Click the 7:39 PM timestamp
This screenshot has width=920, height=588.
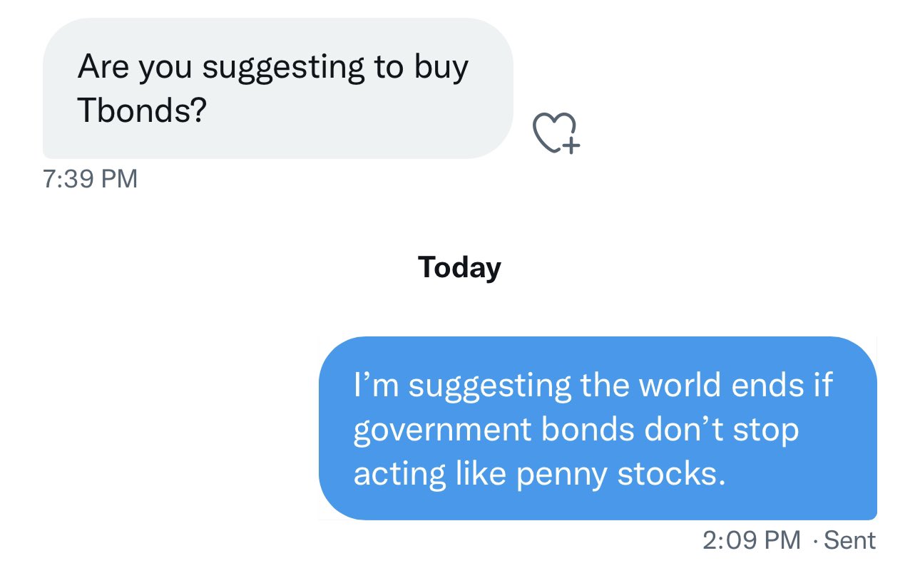click(x=90, y=178)
